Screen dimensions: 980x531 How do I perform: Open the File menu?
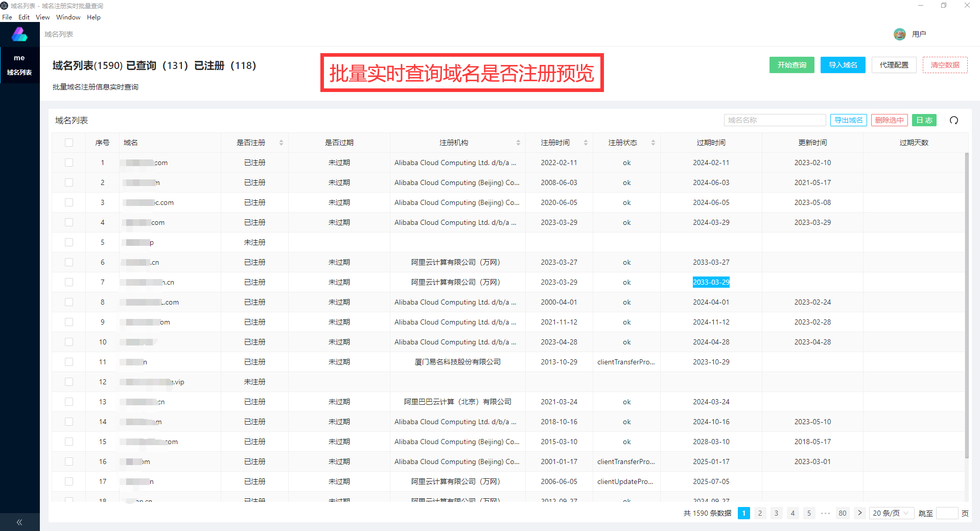[x=7, y=17]
